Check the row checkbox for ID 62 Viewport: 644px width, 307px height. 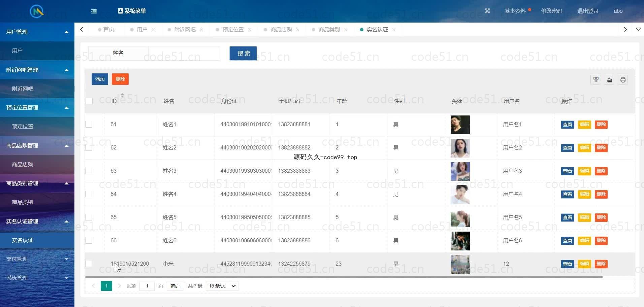[89, 147]
